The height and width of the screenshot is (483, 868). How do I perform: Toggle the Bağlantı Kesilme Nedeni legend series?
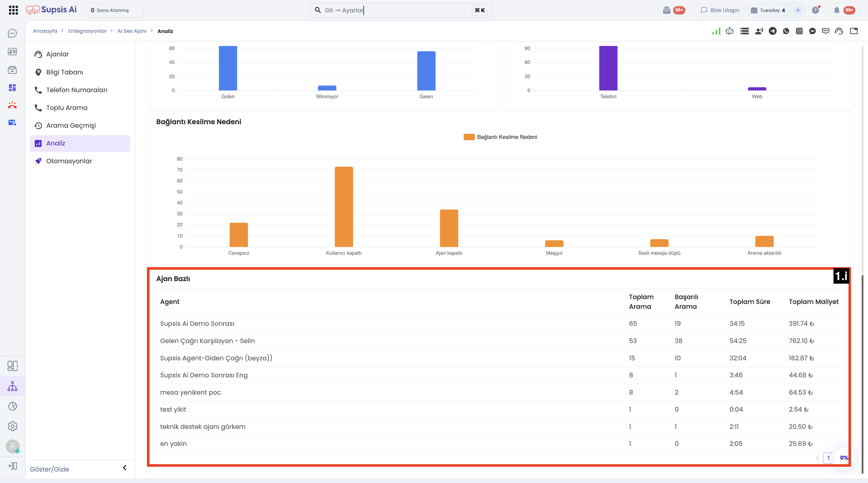click(x=500, y=137)
